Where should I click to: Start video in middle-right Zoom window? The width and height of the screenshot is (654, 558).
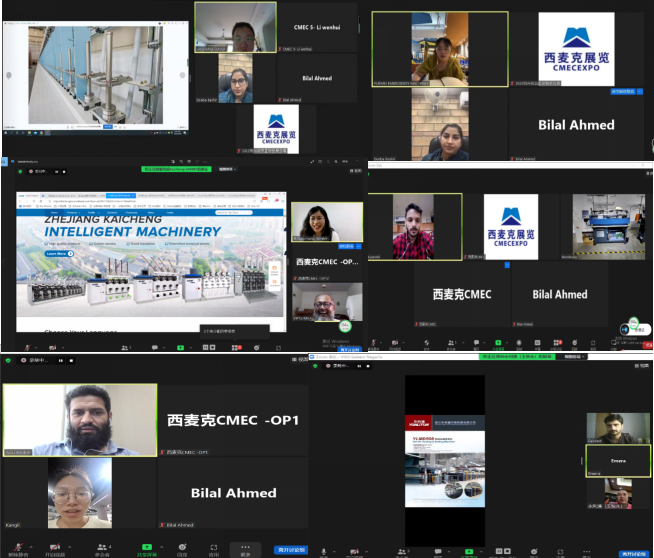click(395, 343)
